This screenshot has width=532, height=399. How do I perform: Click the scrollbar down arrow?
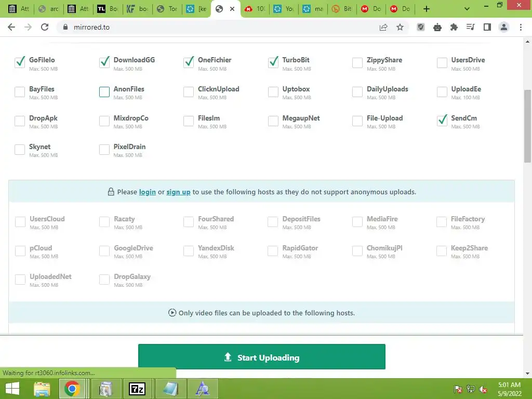pos(527,373)
